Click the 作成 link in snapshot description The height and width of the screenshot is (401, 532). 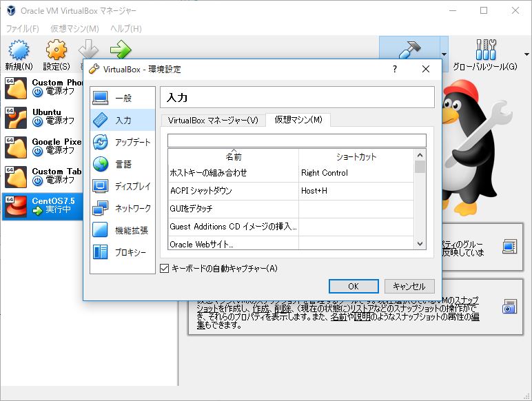(260, 309)
